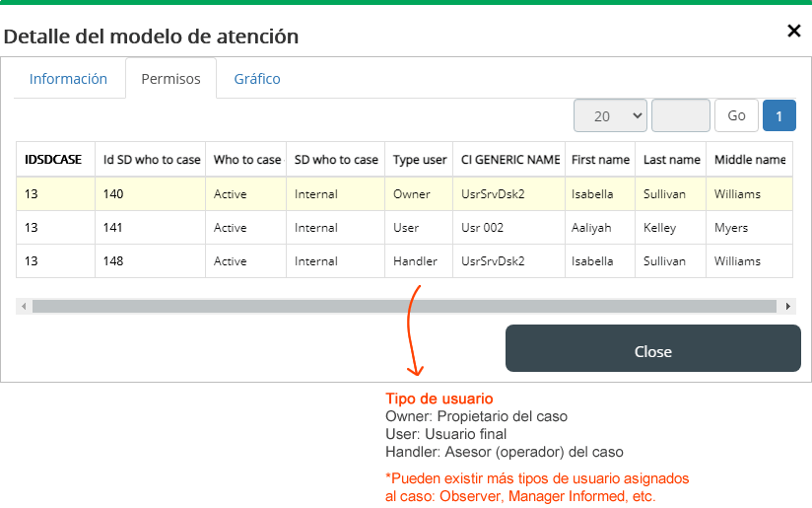The width and height of the screenshot is (812, 508).
Task: Click the Type user column header
Action: [419, 160]
